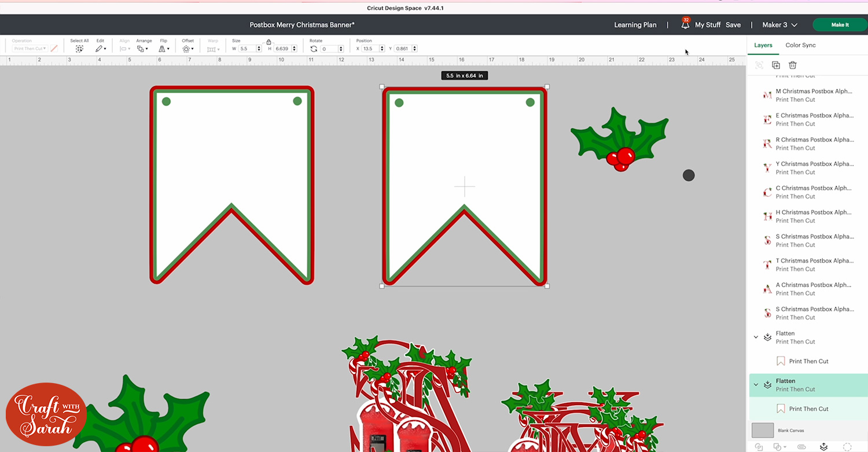Viewport: 868px width, 452px height.
Task: Click the project title Postbox Merry Christmas Banner
Action: (x=302, y=25)
